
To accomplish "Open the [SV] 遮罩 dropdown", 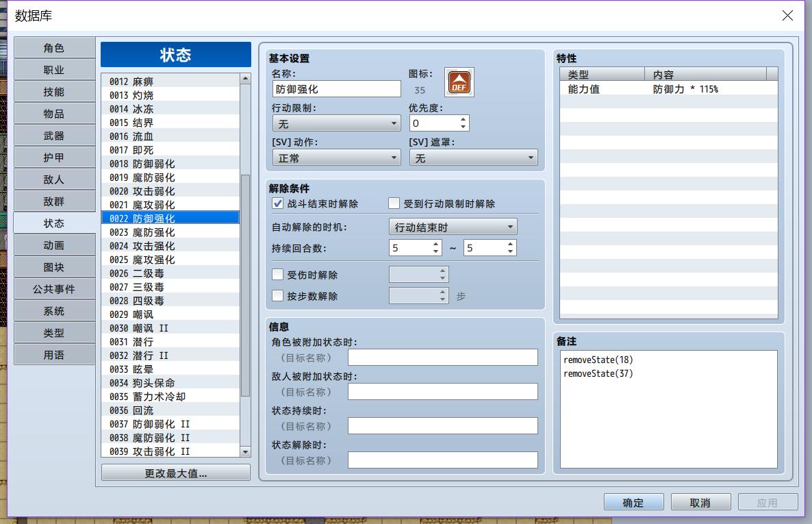I will pyautogui.click(x=473, y=158).
